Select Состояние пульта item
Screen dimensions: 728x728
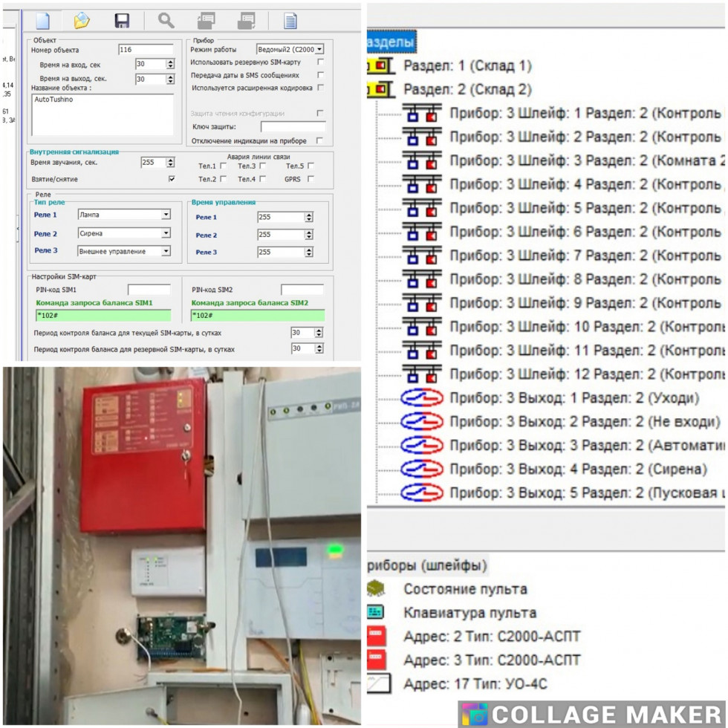465,589
